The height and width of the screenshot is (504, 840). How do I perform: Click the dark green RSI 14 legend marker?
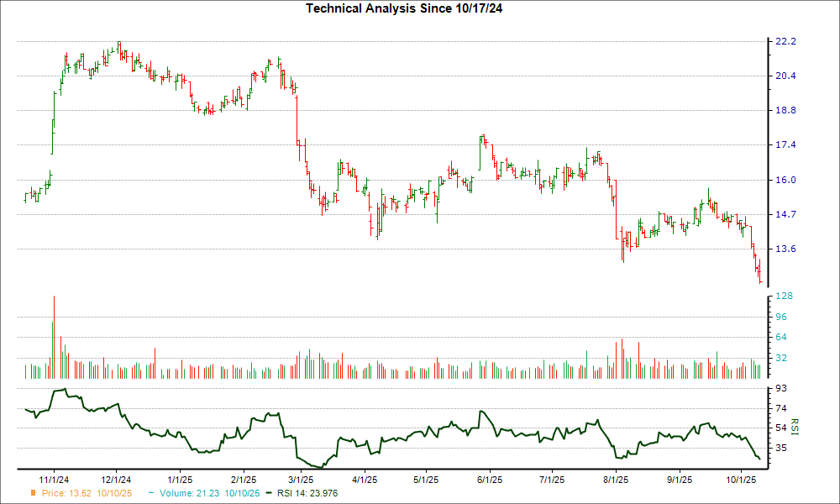click(x=269, y=493)
